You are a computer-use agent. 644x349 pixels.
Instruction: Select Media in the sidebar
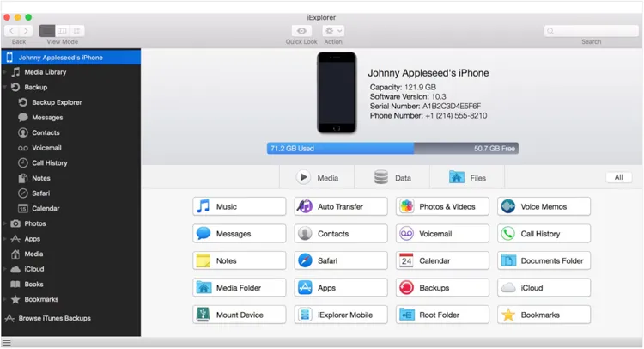71,254
